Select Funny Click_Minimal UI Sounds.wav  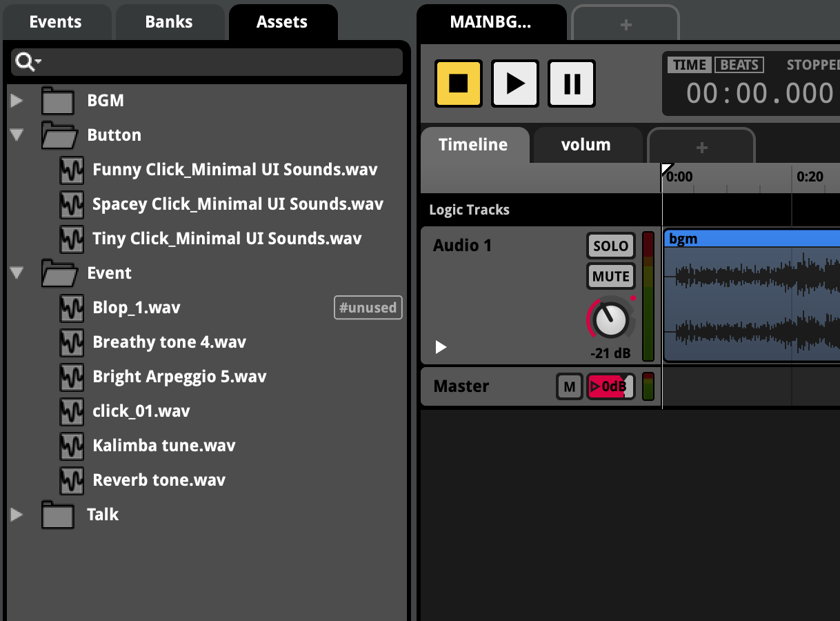(235, 170)
